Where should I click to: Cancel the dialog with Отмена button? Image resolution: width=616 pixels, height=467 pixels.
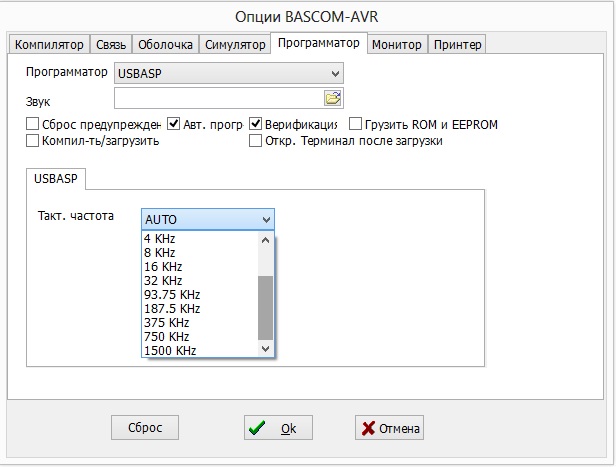(x=389, y=427)
